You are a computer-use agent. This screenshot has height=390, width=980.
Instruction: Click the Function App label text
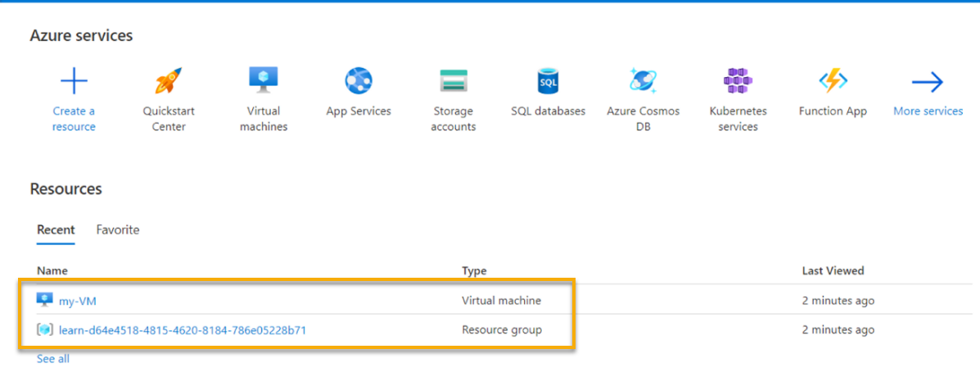pyautogui.click(x=833, y=111)
